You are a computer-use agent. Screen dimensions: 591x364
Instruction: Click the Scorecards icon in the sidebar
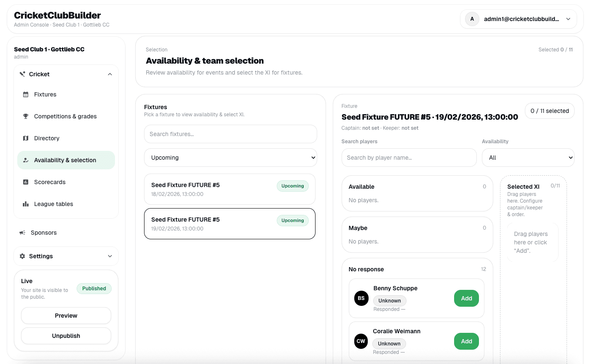click(x=26, y=182)
